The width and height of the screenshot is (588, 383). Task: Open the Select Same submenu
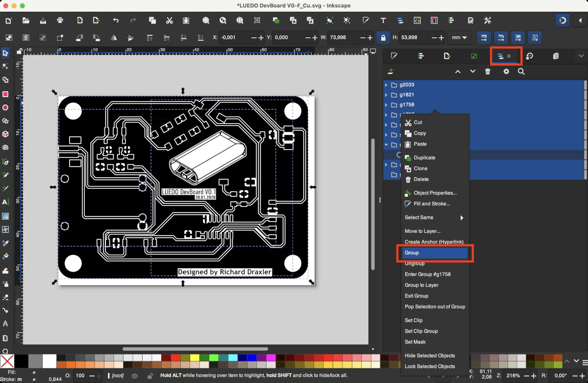pos(435,217)
